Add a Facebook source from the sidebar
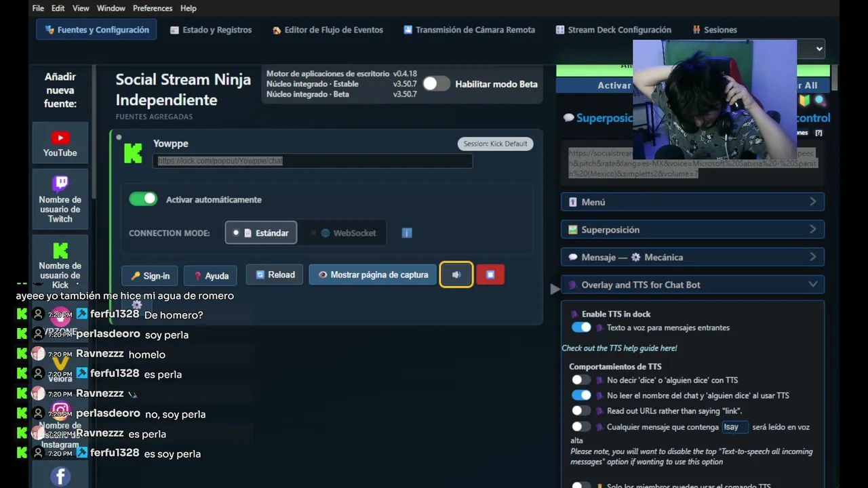The height and width of the screenshot is (488, 868). tap(60, 476)
